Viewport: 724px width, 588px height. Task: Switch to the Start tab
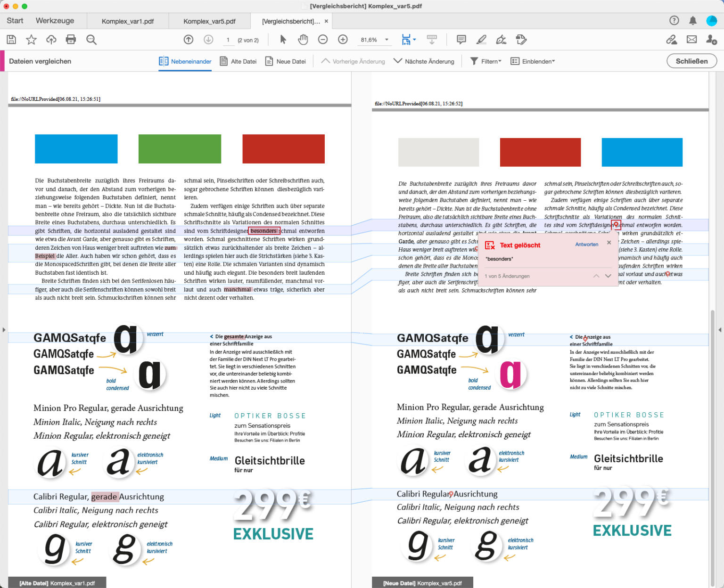coord(15,21)
